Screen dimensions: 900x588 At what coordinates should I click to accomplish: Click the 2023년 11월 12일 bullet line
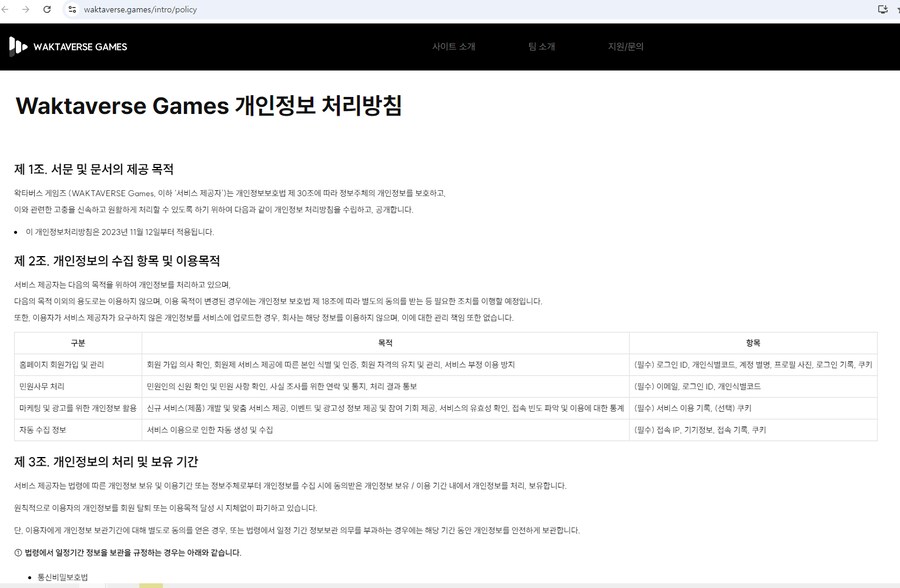point(119,232)
